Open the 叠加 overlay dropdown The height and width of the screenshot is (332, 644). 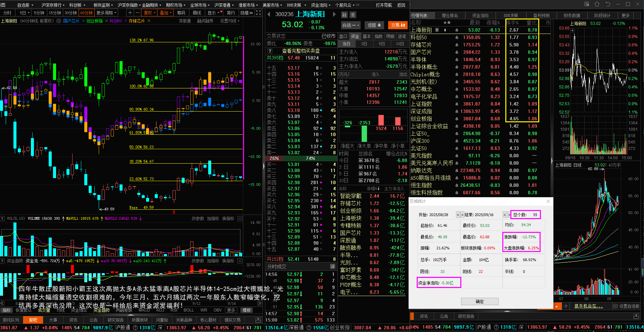[x=166, y=13]
